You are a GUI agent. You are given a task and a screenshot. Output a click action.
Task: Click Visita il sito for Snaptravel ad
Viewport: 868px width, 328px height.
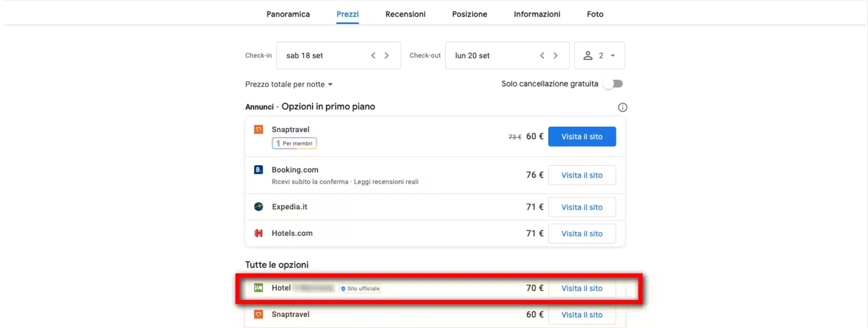(x=582, y=137)
